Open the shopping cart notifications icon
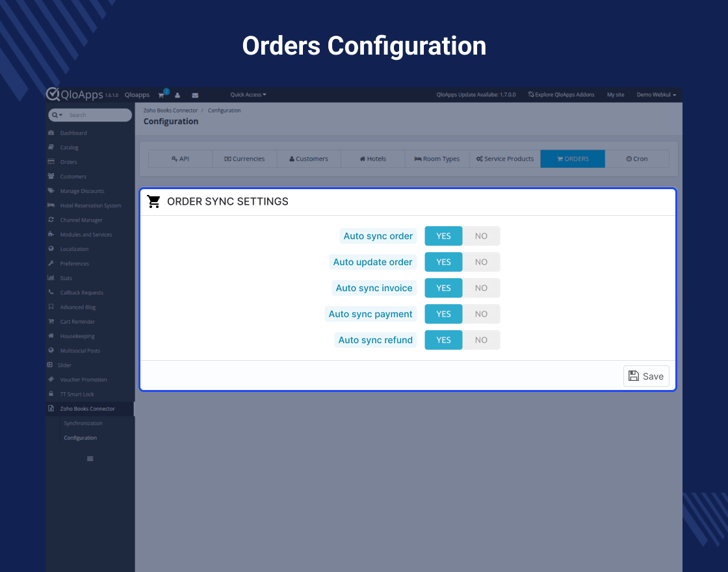The image size is (728, 572). point(161,95)
